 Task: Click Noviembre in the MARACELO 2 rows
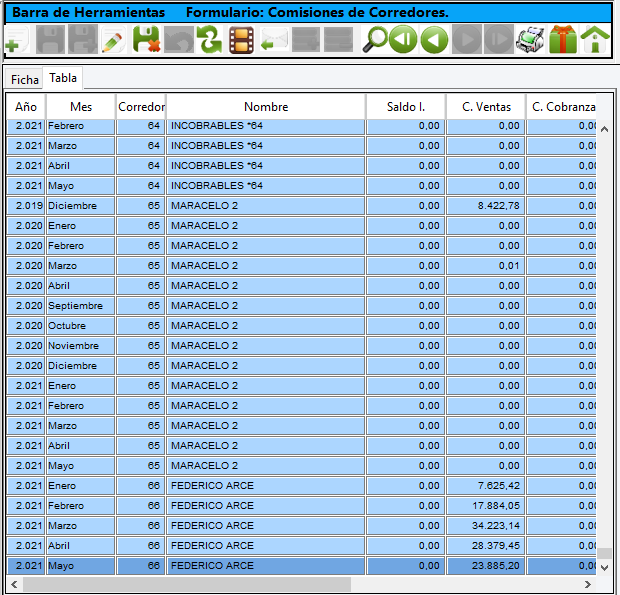pos(81,346)
